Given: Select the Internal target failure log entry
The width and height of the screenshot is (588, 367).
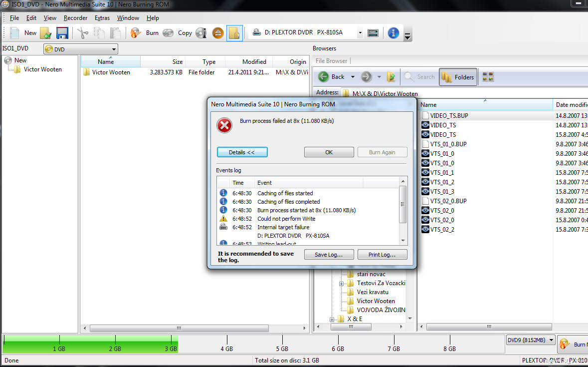Looking at the screenshot, I should coord(283,227).
